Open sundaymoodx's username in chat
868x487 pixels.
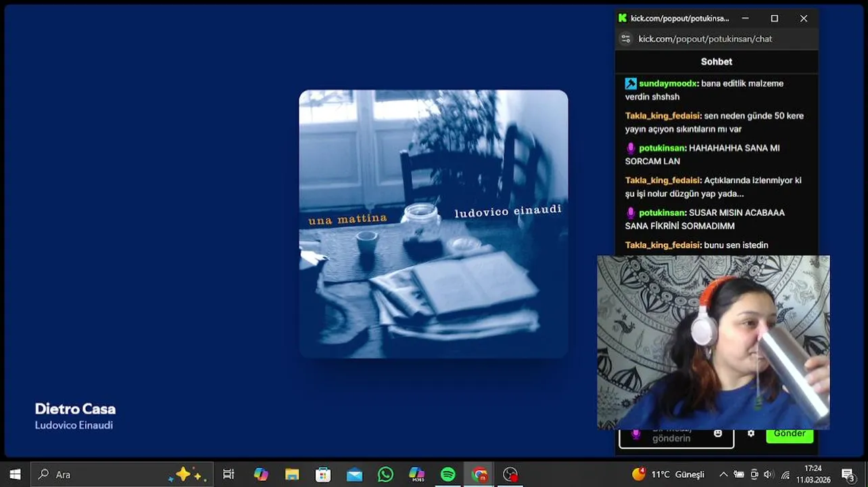tap(668, 83)
